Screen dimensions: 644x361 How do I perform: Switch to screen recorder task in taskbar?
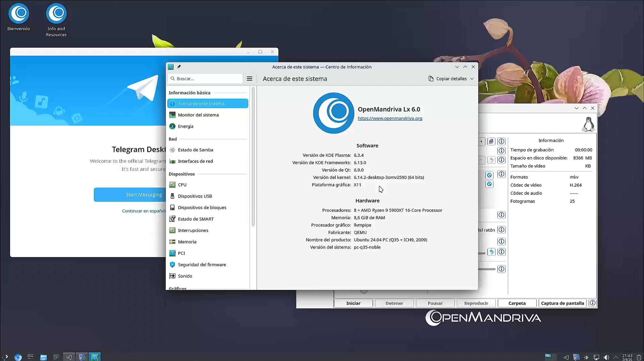82,357
